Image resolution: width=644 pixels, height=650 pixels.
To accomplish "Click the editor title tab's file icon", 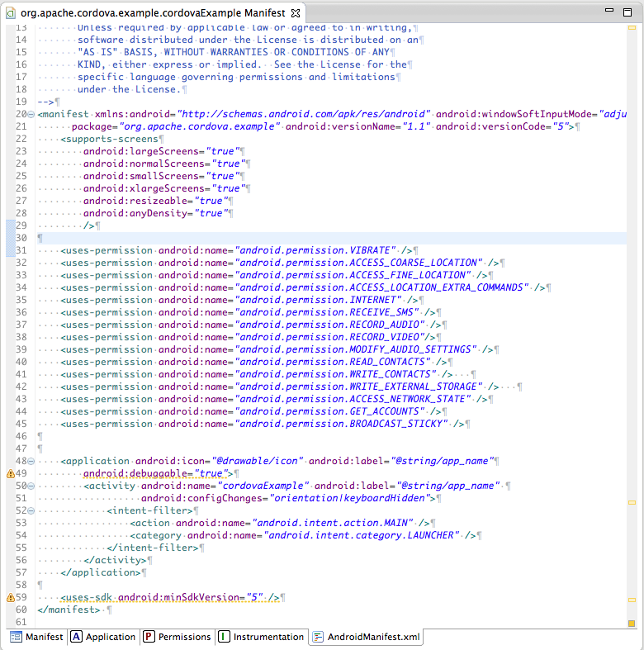I will point(10,13).
